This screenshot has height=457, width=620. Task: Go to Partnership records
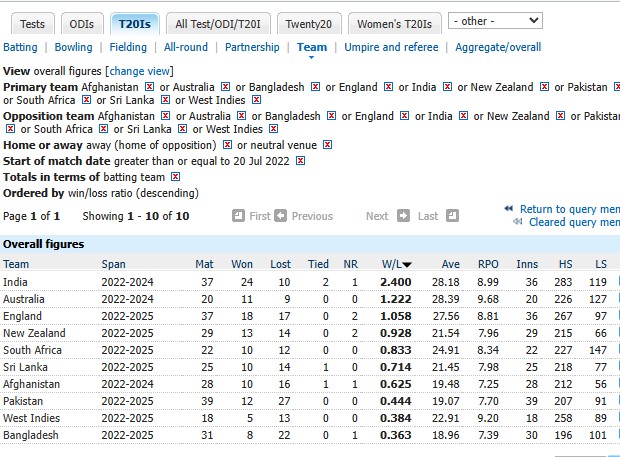(x=252, y=47)
